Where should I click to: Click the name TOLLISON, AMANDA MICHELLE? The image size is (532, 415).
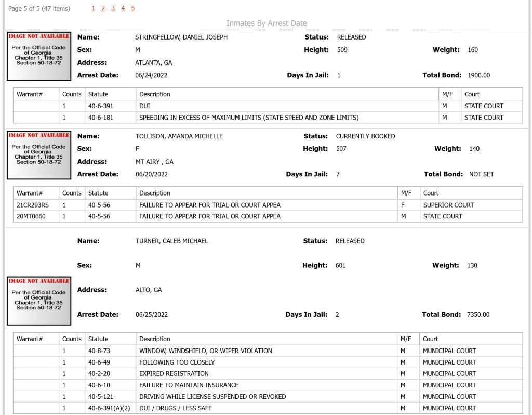click(x=179, y=136)
